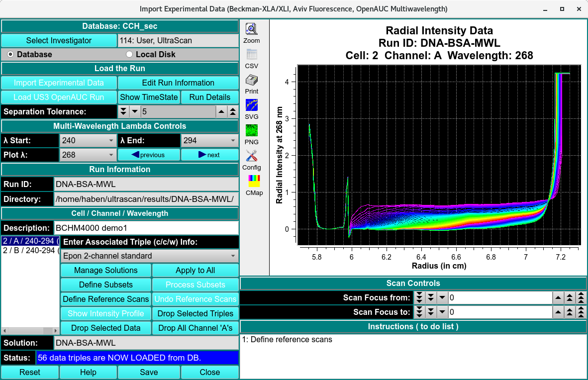Screen dimensions: 588x380
Task: Select triple 2 / B / 240-294 in list
Action: pyautogui.click(x=30, y=251)
